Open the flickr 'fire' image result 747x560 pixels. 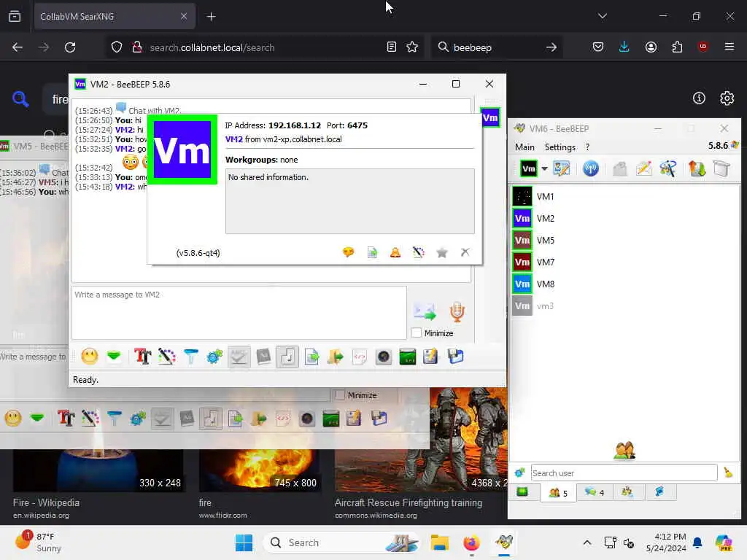pos(205,503)
